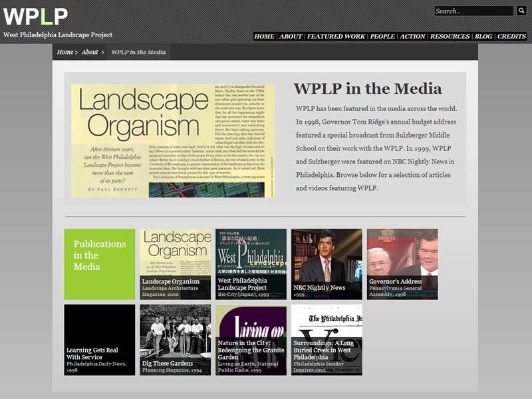Open the Bio-City Japan 1999 thumbnail
The width and height of the screenshot is (532, 399).
point(251,264)
